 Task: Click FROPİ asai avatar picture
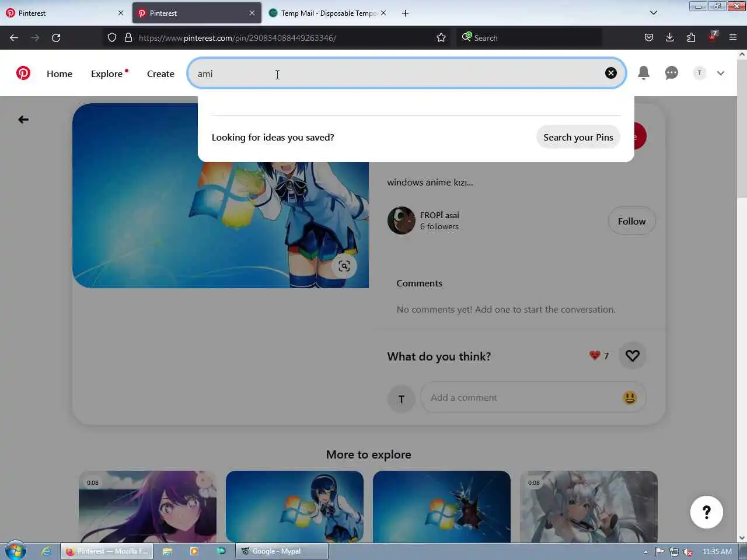coord(402,220)
